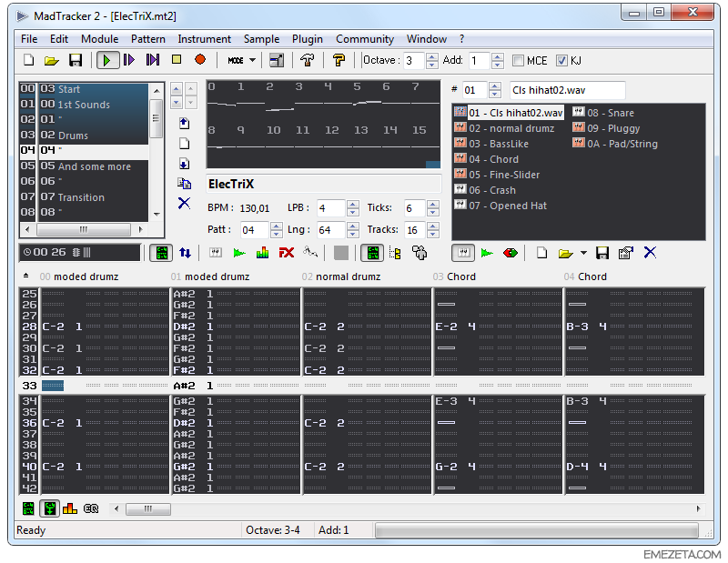Screen dimensions: 728x563
Task: Click the colored bar-chart mixer icon
Action: pos(262,253)
